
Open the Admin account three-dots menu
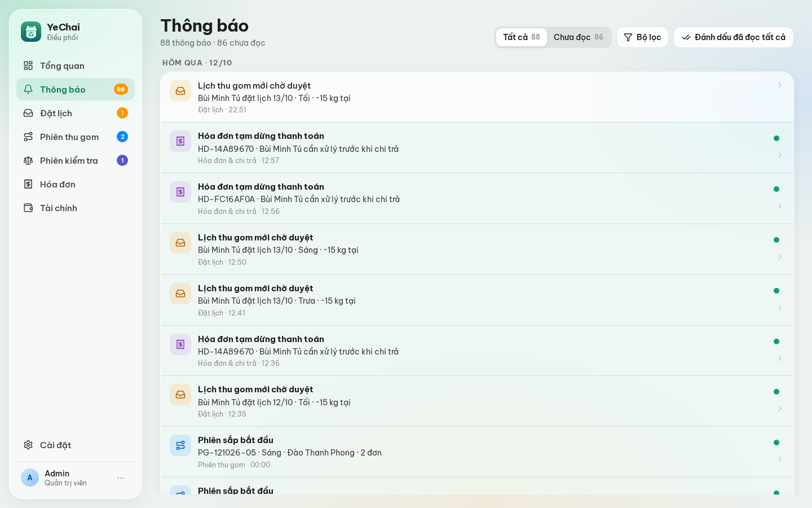coord(121,478)
